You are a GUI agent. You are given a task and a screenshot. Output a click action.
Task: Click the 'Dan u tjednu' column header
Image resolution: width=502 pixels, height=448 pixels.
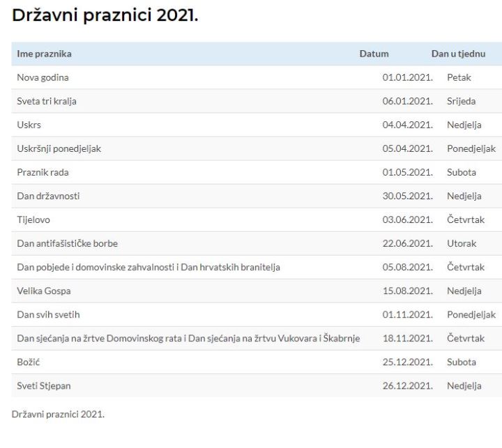click(458, 54)
